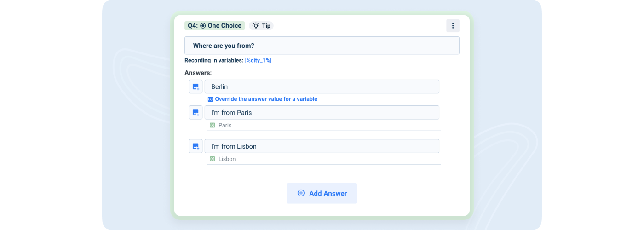Focus the 'Where are you from?' question field
The width and height of the screenshot is (644, 230).
322,46
